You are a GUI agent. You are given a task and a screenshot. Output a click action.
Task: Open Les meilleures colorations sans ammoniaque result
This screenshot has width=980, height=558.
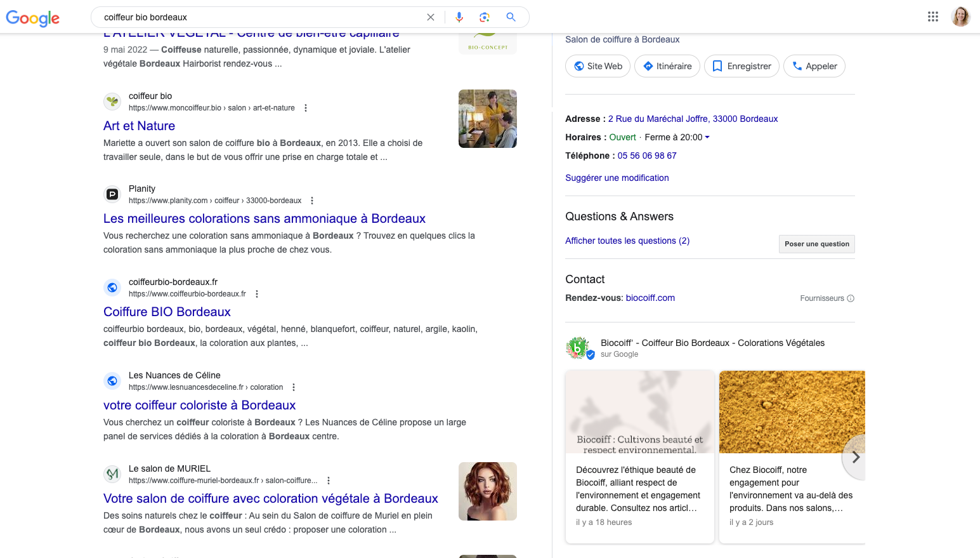point(265,218)
